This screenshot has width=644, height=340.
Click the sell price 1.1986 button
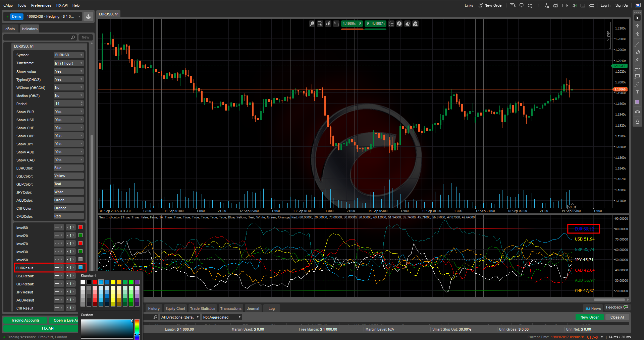tap(352, 23)
